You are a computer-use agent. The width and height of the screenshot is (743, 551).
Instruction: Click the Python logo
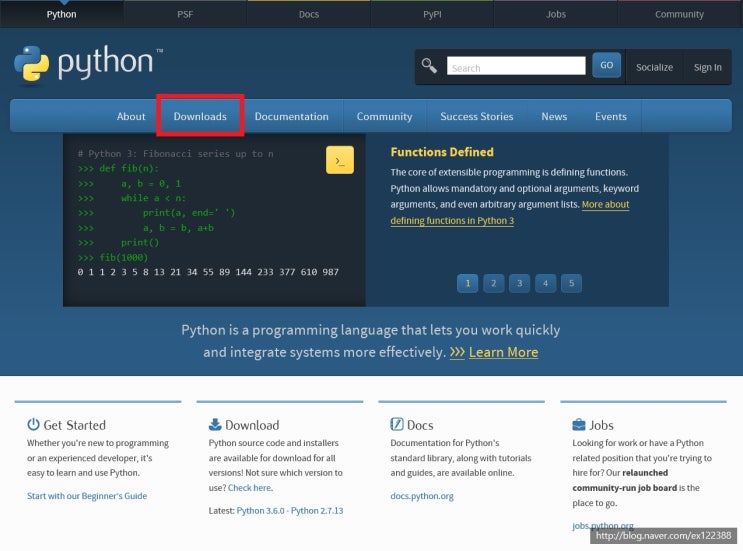click(88, 64)
